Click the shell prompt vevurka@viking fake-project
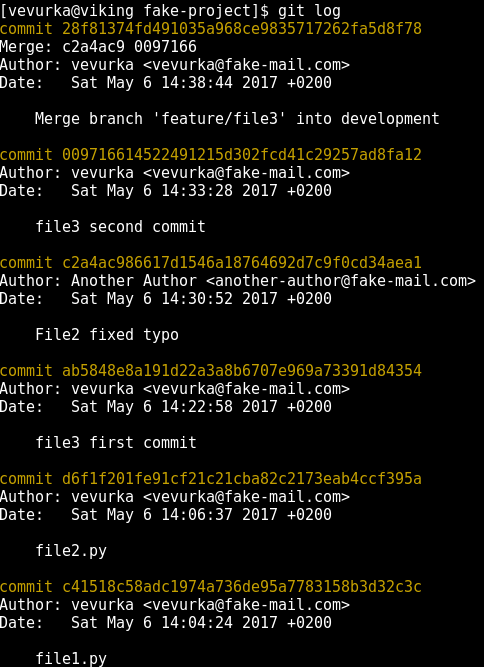 tap(134, 11)
